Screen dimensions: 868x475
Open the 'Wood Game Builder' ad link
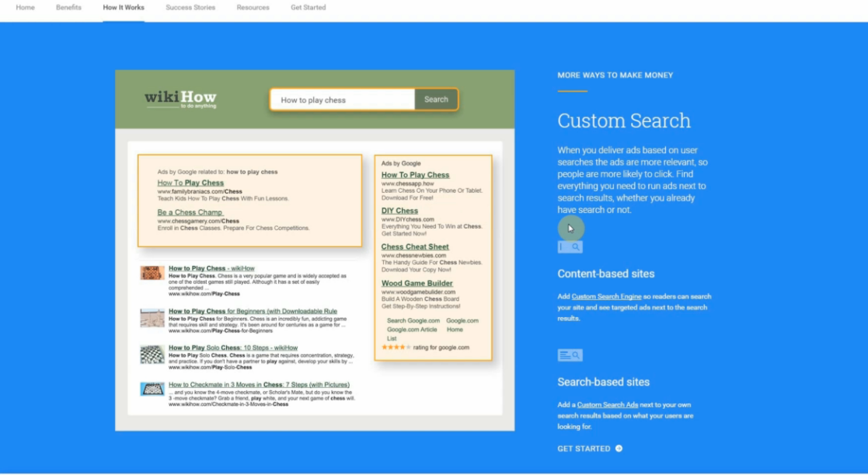click(x=417, y=284)
